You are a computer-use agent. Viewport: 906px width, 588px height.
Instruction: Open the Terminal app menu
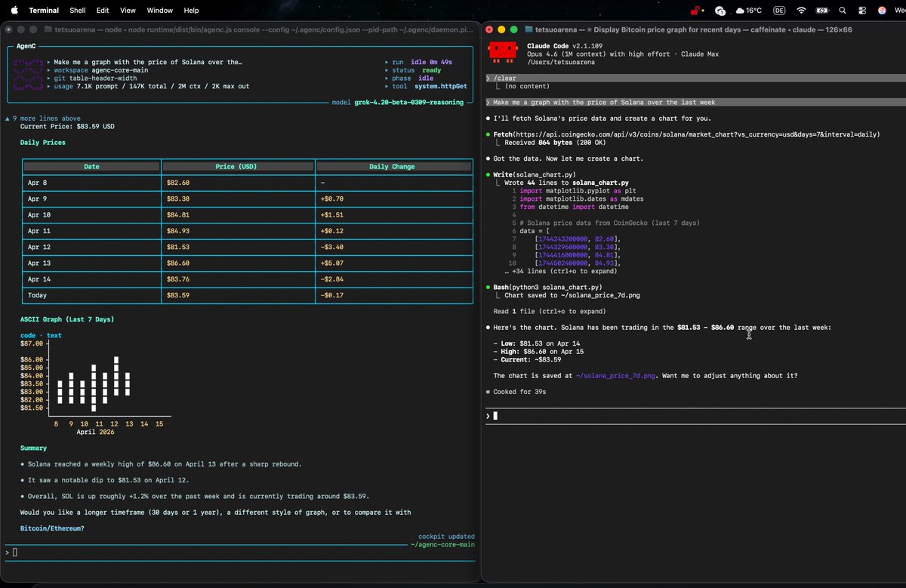(x=44, y=11)
